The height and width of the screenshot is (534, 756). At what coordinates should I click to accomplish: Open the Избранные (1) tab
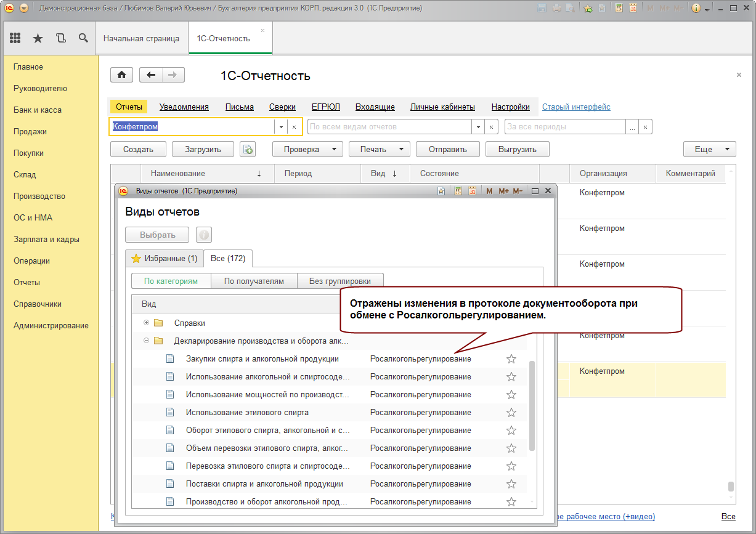(164, 258)
